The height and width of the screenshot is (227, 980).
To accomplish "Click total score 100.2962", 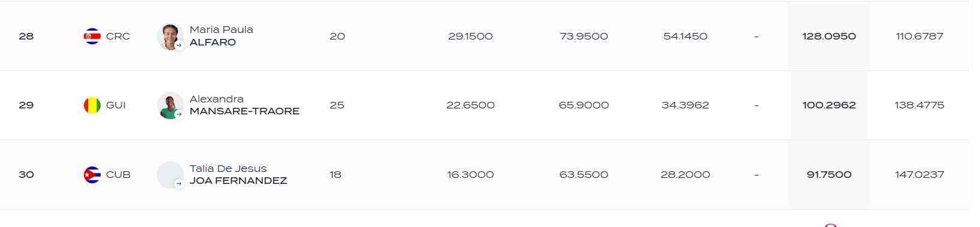I will pyautogui.click(x=829, y=105).
